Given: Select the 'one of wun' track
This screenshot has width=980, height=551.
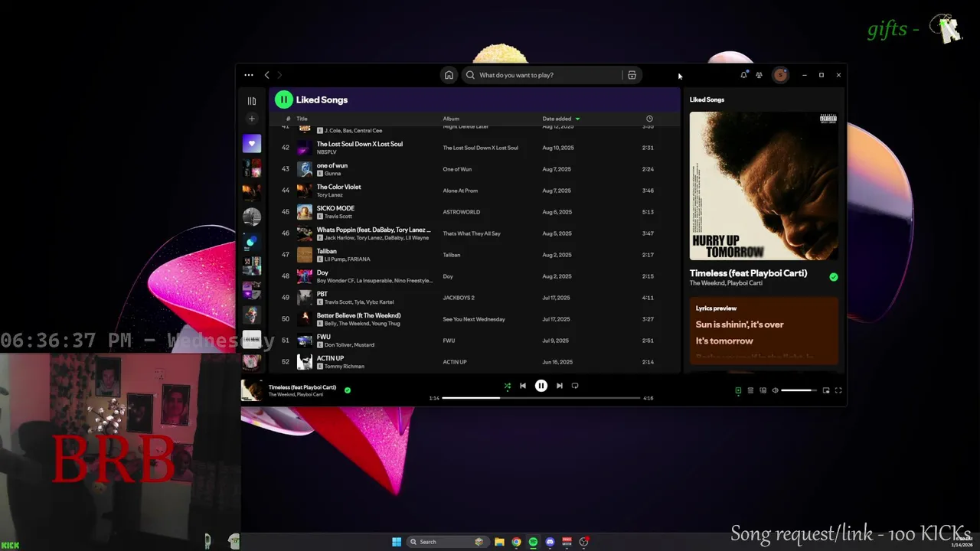Looking at the screenshot, I should click(x=332, y=165).
